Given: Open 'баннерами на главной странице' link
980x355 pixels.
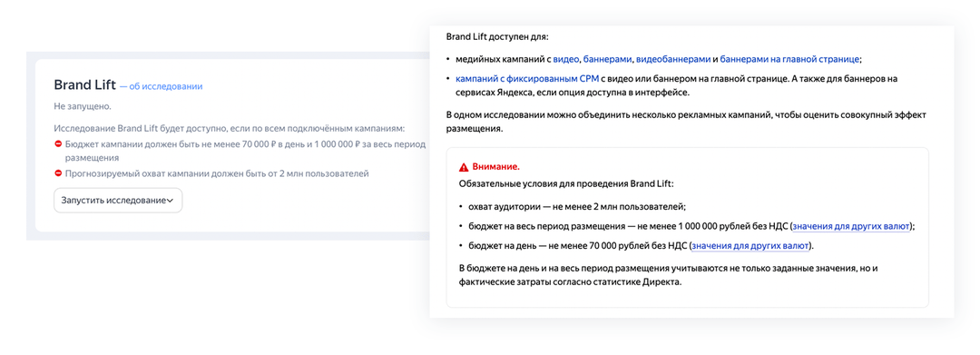Looking at the screenshot, I should (x=789, y=59).
